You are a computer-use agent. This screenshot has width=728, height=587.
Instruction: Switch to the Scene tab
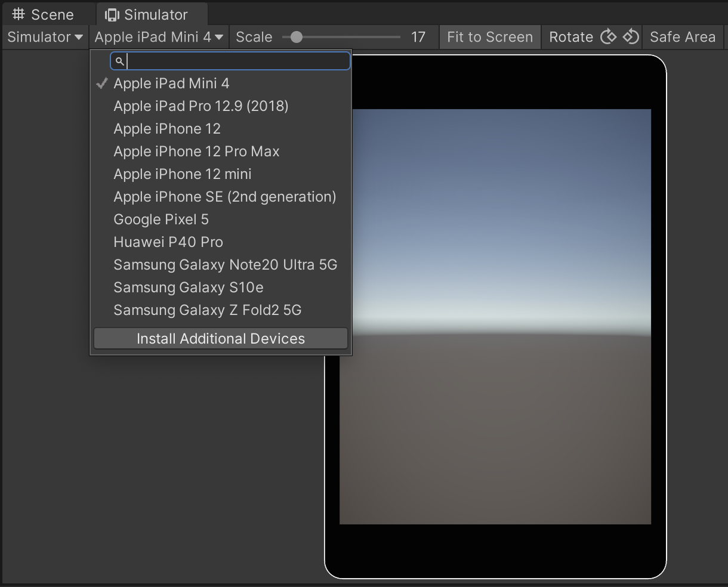click(x=43, y=14)
